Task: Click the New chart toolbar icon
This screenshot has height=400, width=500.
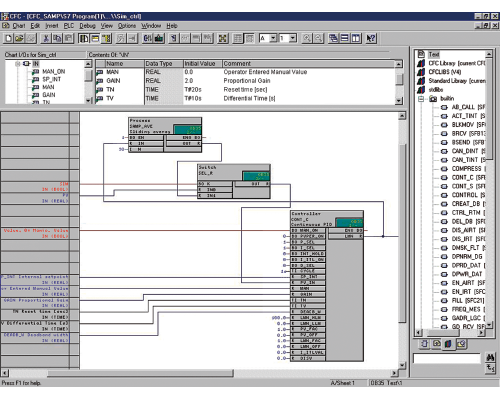Action: click(x=8, y=38)
